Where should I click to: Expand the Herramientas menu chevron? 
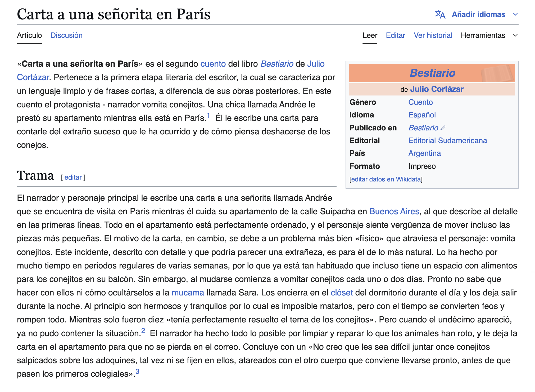(515, 35)
